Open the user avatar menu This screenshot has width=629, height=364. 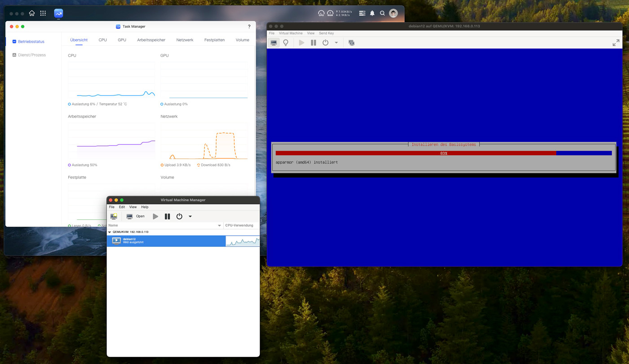point(394,13)
